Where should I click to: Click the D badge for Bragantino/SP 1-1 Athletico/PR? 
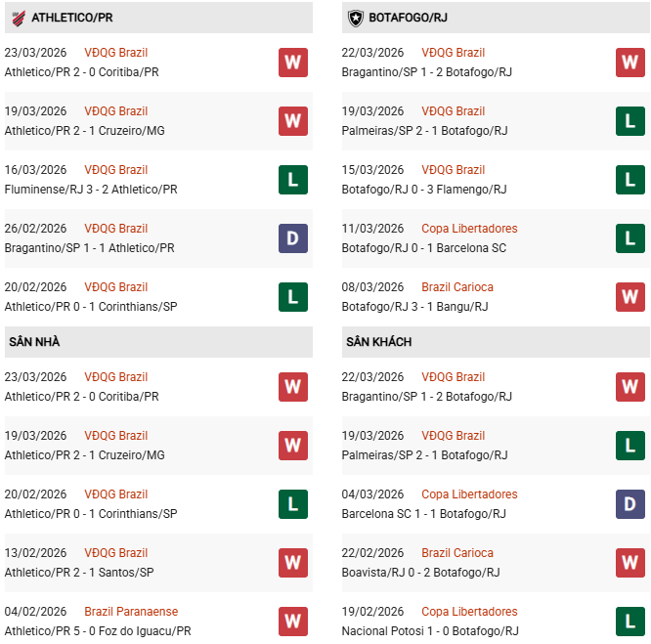pyautogui.click(x=292, y=238)
